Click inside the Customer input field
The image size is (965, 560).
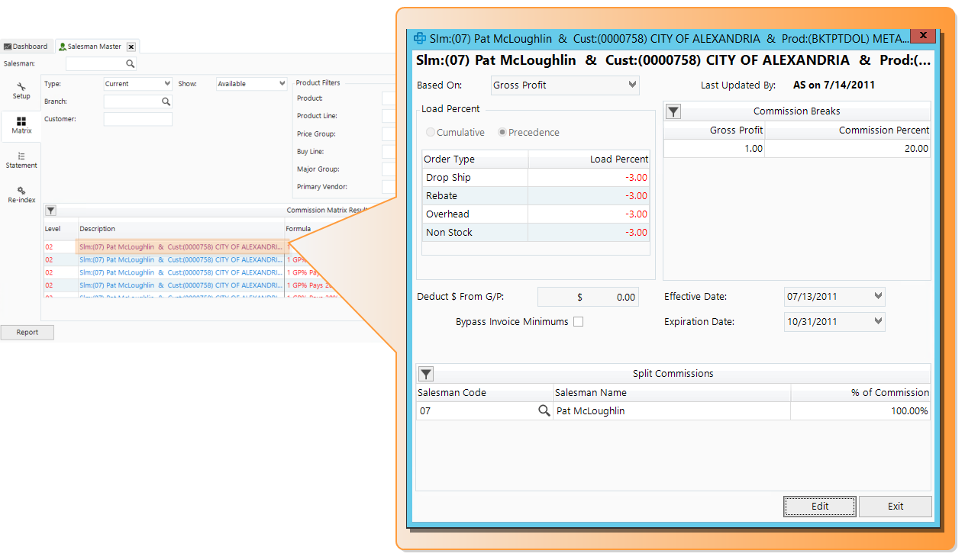pos(137,118)
